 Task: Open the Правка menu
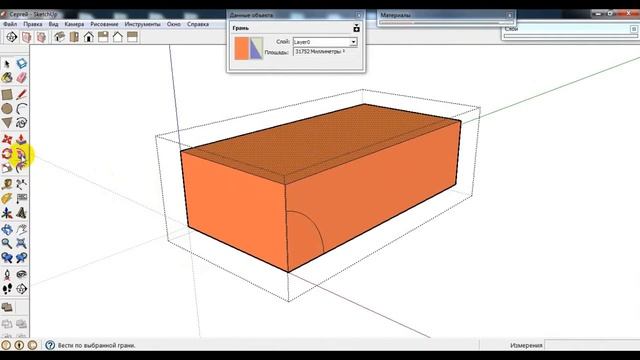(x=33, y=24)
